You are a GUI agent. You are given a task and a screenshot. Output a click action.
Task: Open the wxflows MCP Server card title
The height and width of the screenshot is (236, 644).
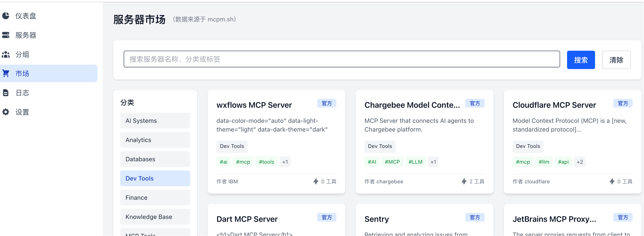tap(254, 105)
